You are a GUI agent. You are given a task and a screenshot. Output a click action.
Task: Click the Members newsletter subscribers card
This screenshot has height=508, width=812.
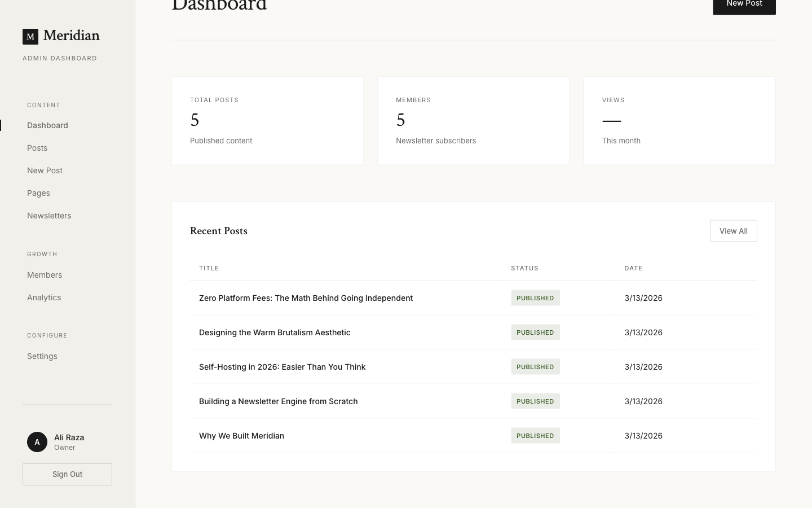coord(473,121)
